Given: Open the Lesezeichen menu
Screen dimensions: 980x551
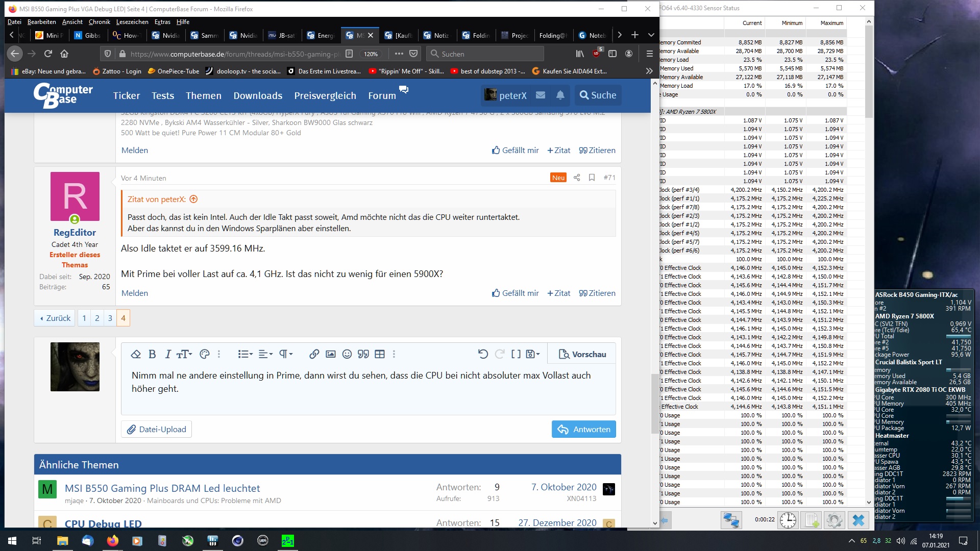Looking at the screenshot, I should click(x=132, y=22).
